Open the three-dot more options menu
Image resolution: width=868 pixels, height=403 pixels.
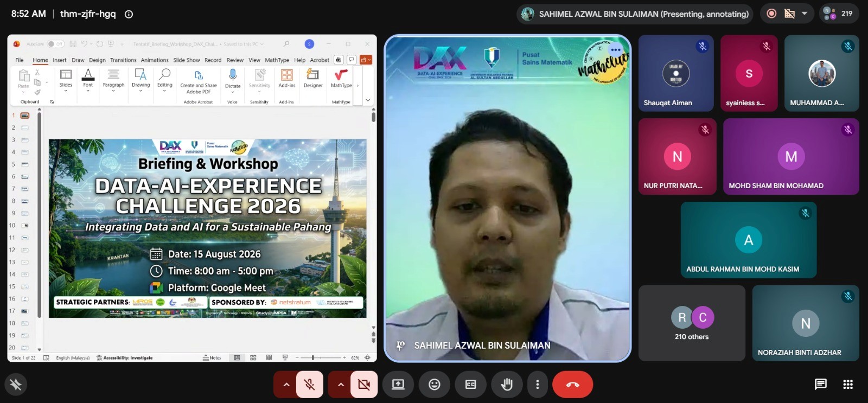coord(538,385)
